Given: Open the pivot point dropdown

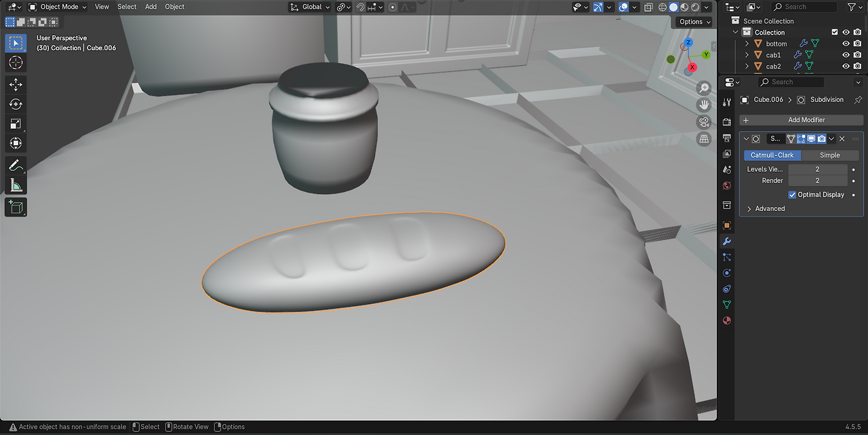Looking at the screenshot, I should (344, 7).
